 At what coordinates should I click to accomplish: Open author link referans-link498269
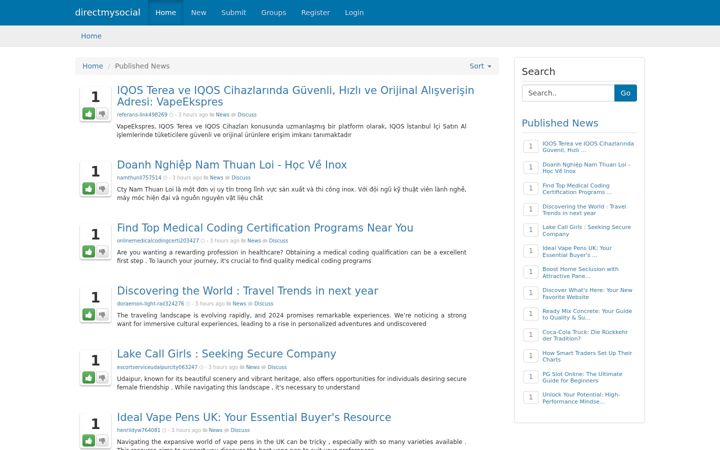(x=142, y=115)
